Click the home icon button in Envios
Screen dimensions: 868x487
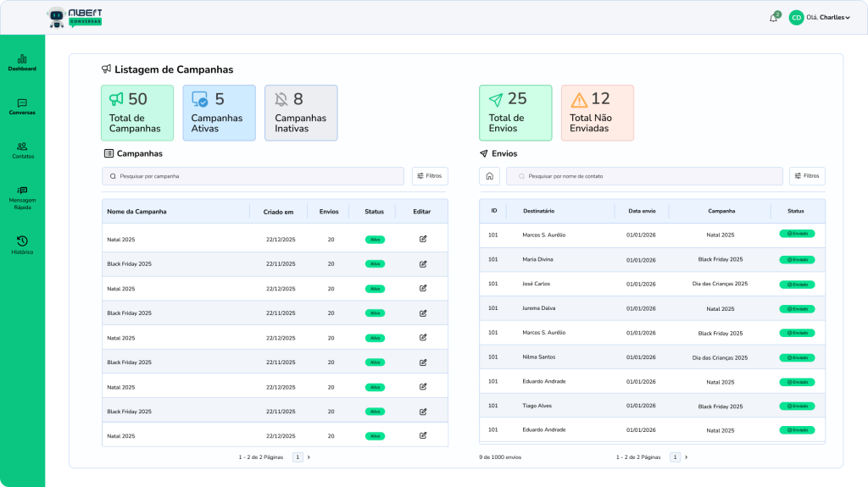(489, 176)
